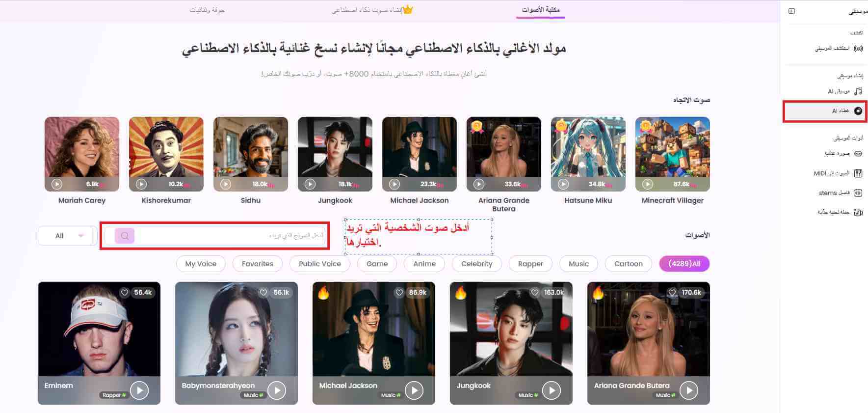Screen dimensions: 868x413
Task: Play the trending Michael Jackson voice preview
Action: [x=395, y=184]
